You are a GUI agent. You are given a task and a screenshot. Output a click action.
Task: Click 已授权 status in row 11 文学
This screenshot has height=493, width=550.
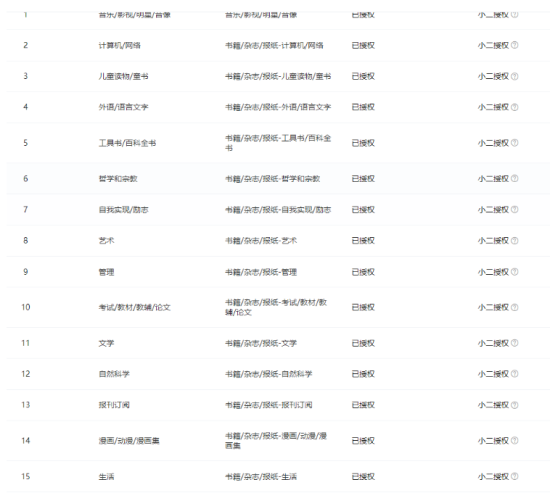click(x=363, y=343)
